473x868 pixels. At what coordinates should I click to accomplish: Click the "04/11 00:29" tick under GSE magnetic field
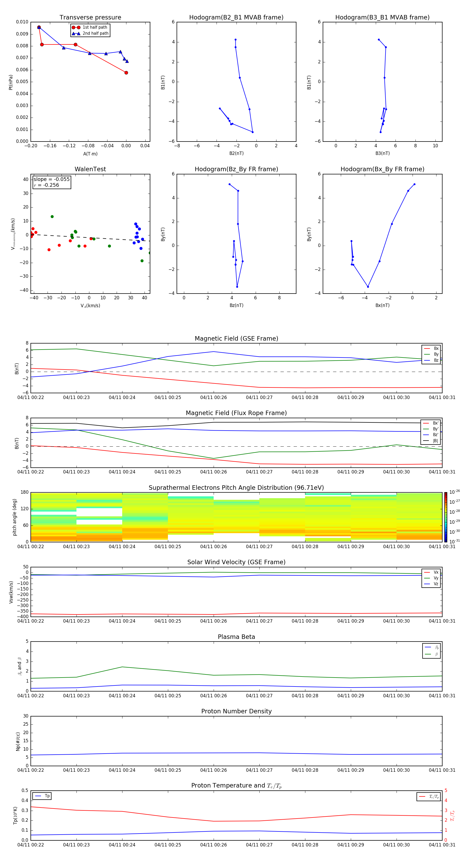[x=351, y=398]
